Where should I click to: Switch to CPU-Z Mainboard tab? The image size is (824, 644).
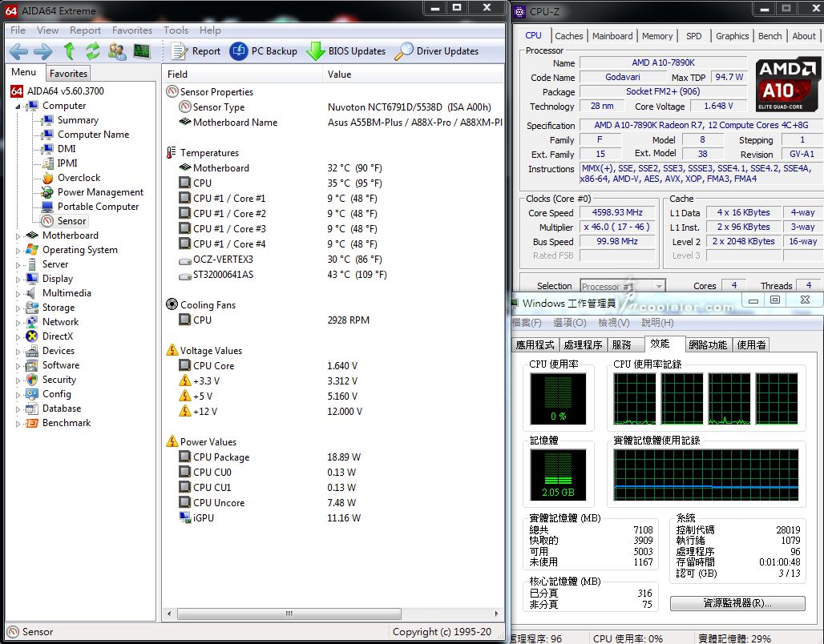click(612, 36)
